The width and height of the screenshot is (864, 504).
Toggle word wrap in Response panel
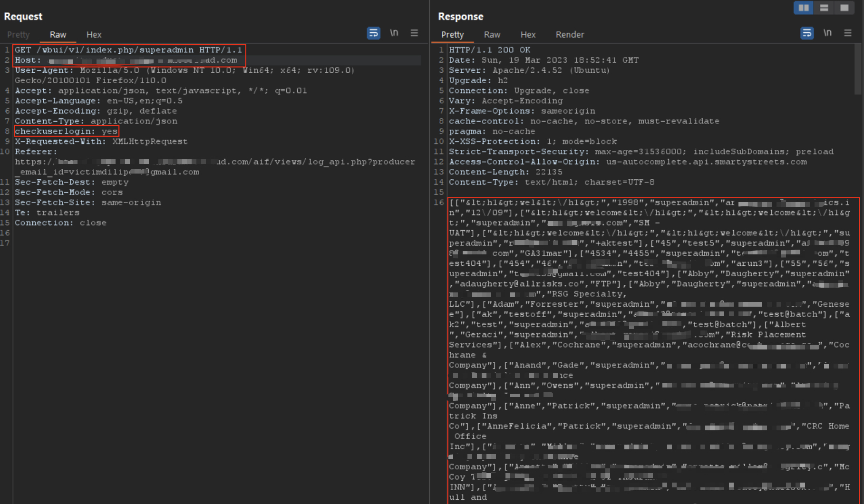click(x=806, y=33)
